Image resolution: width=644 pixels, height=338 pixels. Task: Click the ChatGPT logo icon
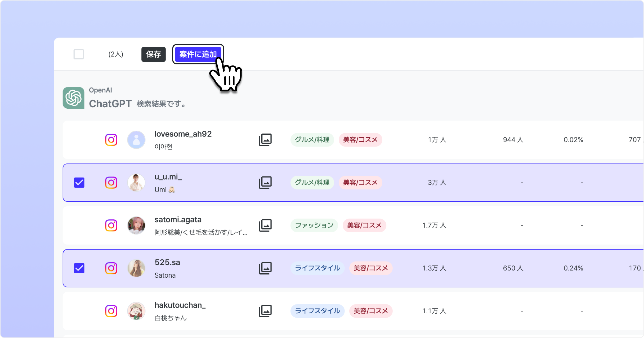click(x=74, y=98)
